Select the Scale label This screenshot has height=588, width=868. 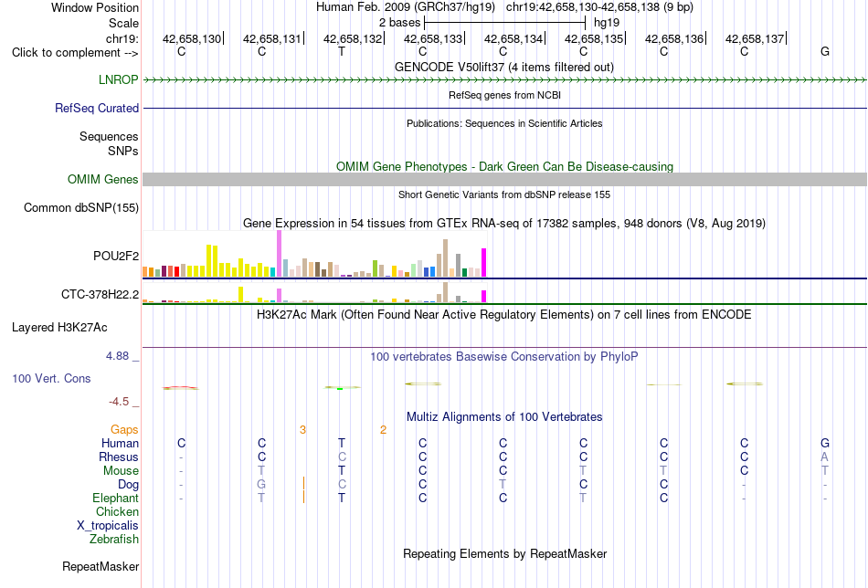pos(123,23)
